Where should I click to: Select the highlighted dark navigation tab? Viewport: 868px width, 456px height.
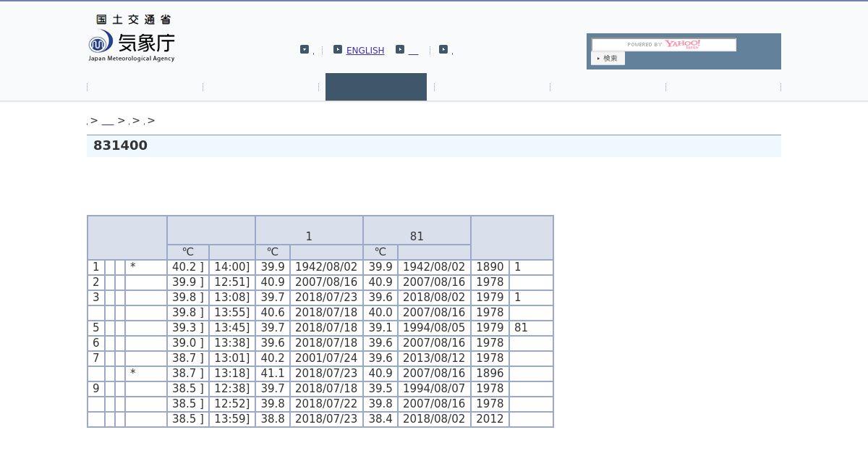pyautogui.click(x=376, y=87)
